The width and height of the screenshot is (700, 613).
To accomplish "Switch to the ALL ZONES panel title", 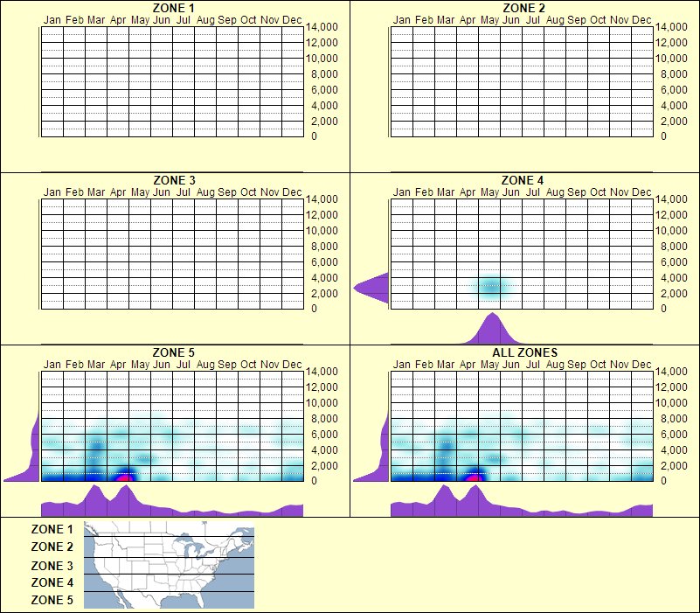I will pyautogui.click(x=524, y=352).
